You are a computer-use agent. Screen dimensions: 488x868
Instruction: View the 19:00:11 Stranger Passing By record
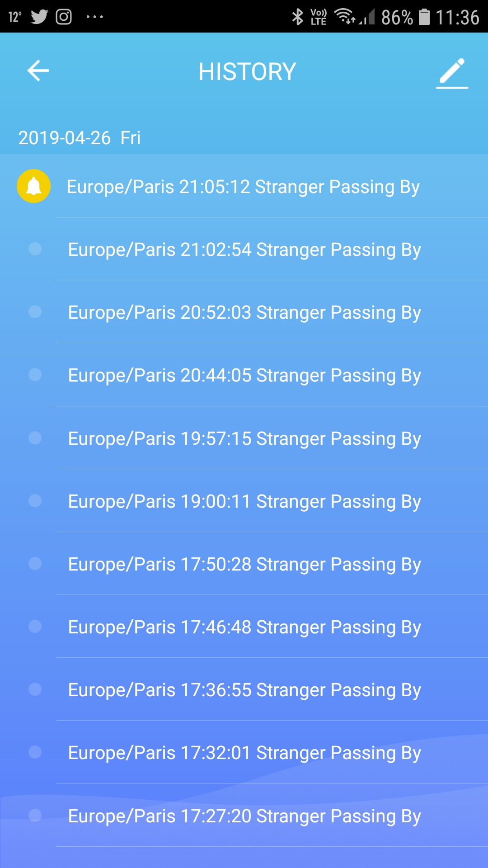[x=244, y=501]
